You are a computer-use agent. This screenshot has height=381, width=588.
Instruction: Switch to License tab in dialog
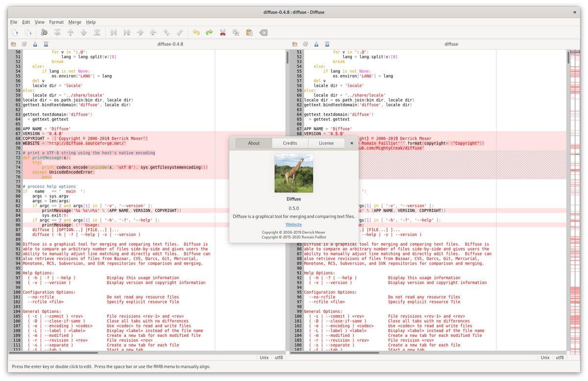click(326, 143)
